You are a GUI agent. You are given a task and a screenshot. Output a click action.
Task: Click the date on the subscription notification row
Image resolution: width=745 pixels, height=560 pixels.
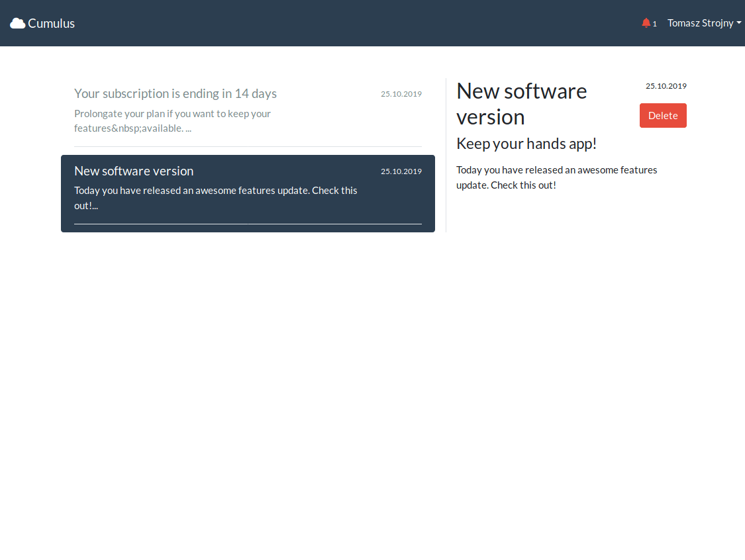pos(401,94)
